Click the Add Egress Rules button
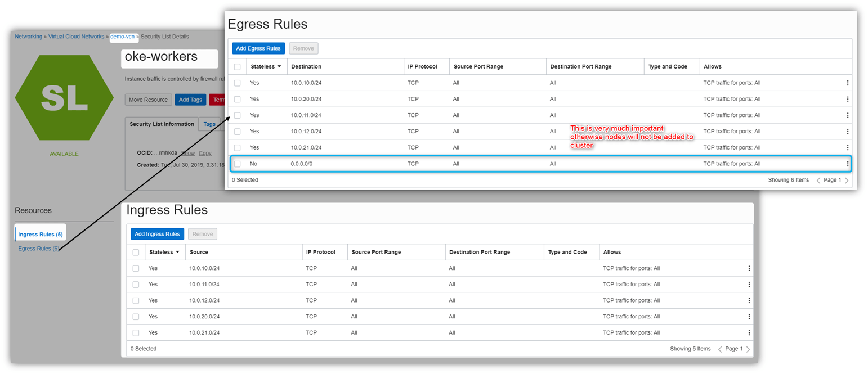The image size is (868, 374). tap(259, 48)
